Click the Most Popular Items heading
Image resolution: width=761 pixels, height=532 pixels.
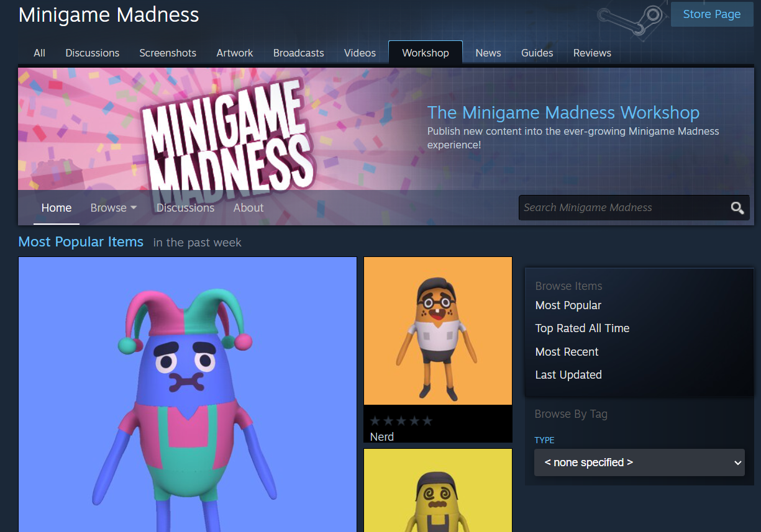click(x=81, y=242)
